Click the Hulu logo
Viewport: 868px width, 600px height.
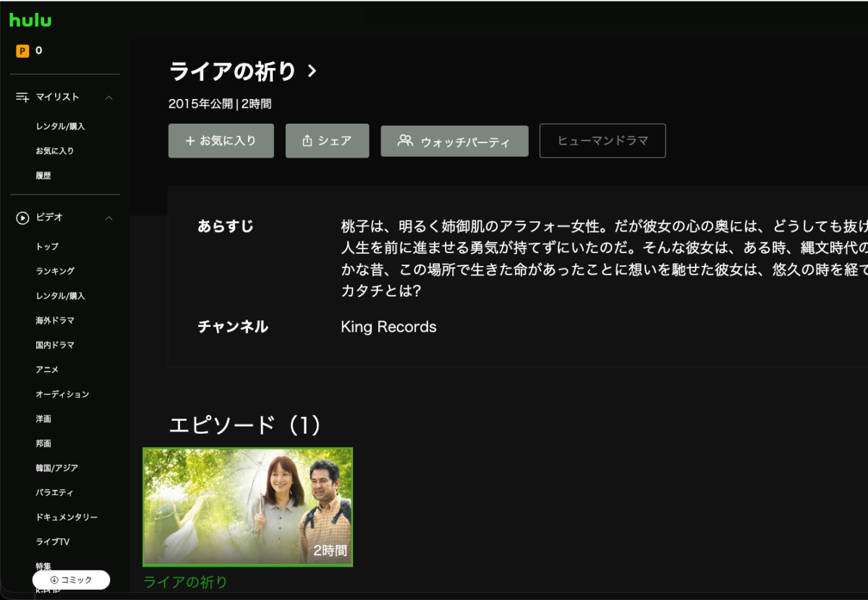tap(30, 20)
